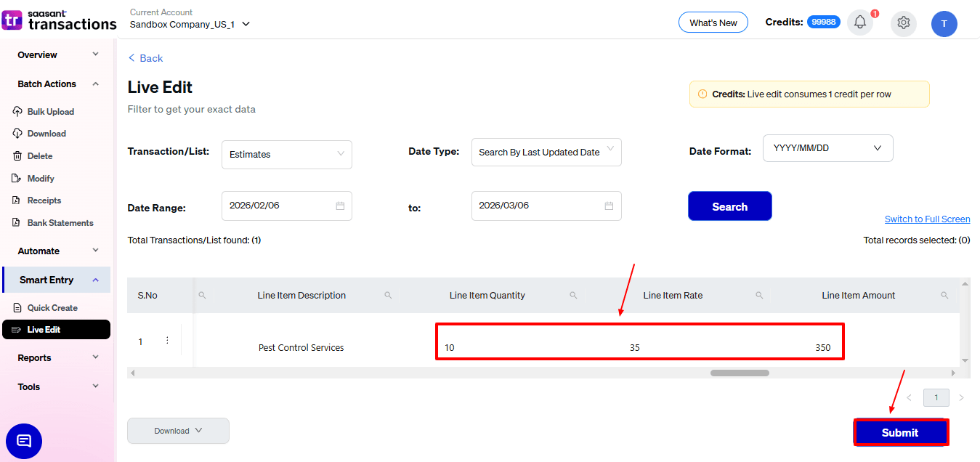980x462 pixels.
Task: Click the search icon beside Line Item Quantity
Action: [573, 296]
